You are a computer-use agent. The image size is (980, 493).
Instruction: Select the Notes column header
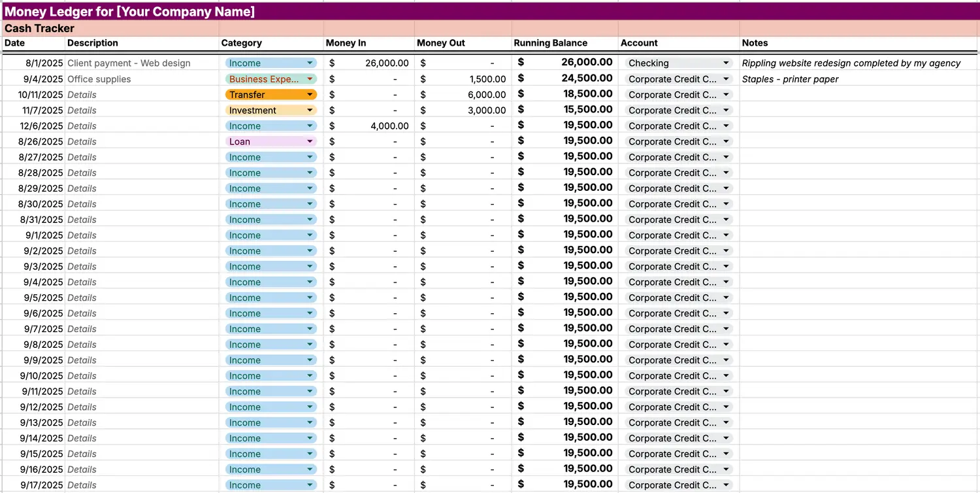pos(860,43)
